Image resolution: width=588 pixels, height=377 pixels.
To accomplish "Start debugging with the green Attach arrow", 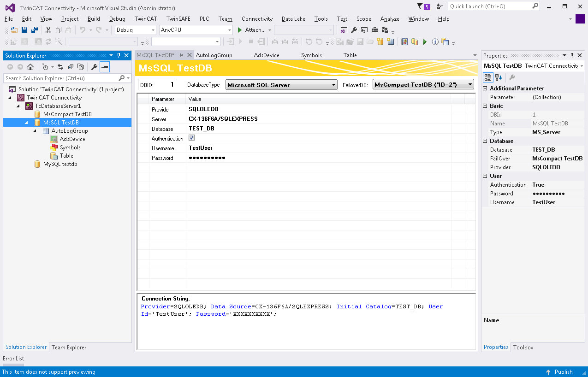I will tap(240, 30).
